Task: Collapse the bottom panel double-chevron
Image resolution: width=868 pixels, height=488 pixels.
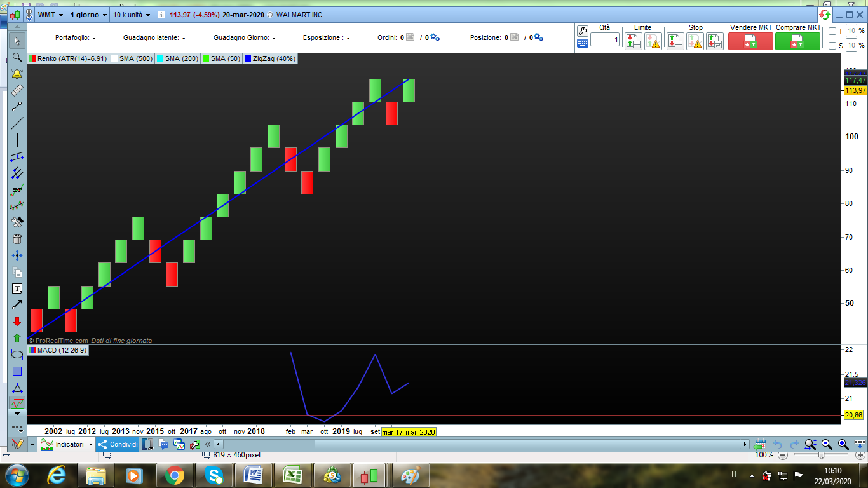Action: pyautogui.click(x=208, y=444)
